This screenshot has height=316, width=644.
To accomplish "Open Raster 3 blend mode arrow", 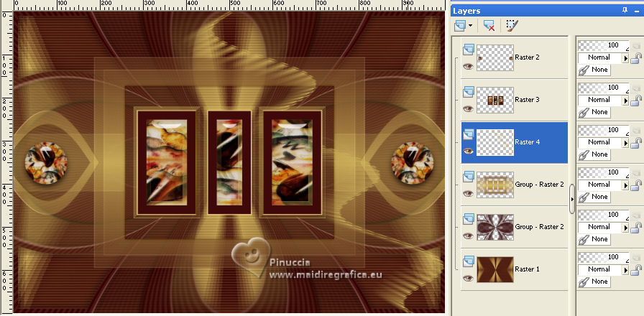I will coord(625,101).
